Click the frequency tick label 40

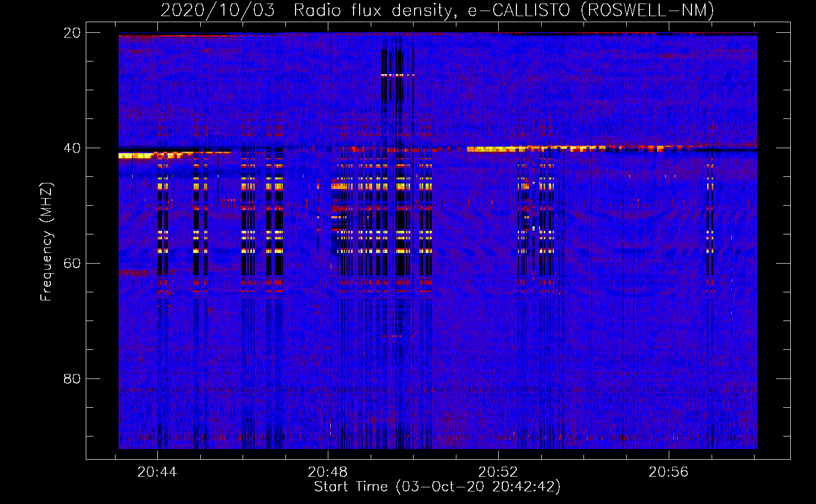72,148
